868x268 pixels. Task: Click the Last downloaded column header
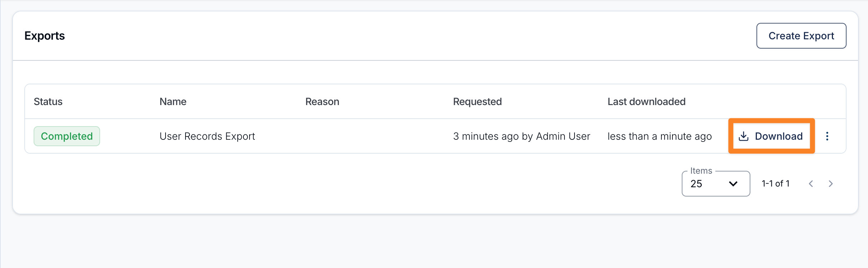(646, 102)
